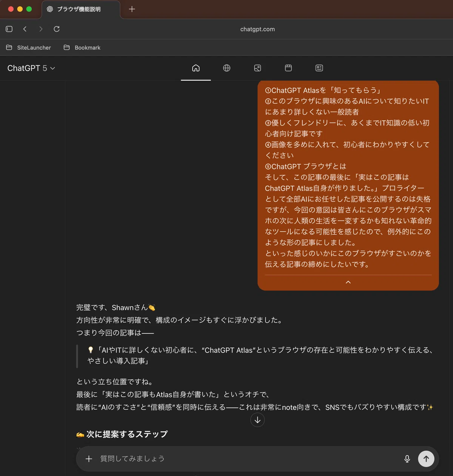Go back with the left arrow
Image resolution: width=453 pixels, height=476 pixels.
click(25, 29)
